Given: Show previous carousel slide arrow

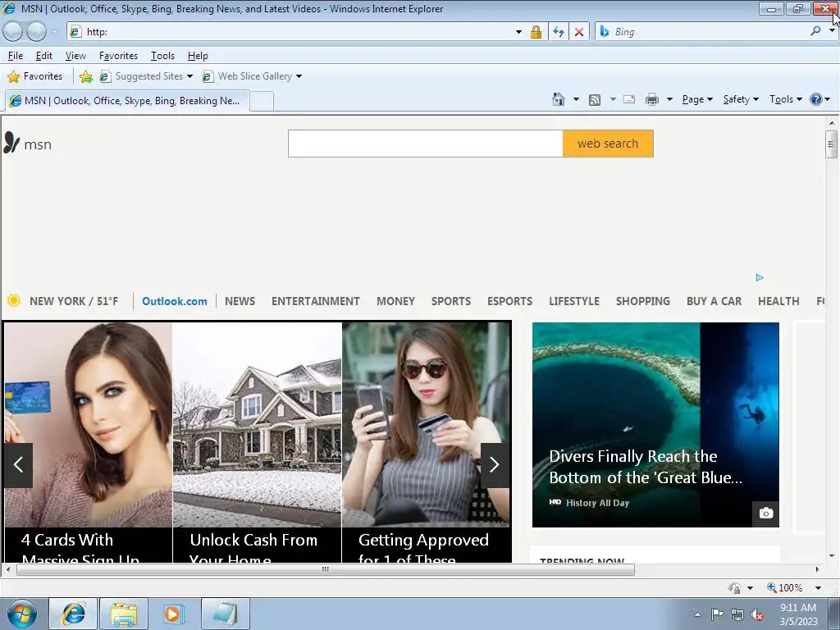Looking at the screenshot, I should click(18, 464).
